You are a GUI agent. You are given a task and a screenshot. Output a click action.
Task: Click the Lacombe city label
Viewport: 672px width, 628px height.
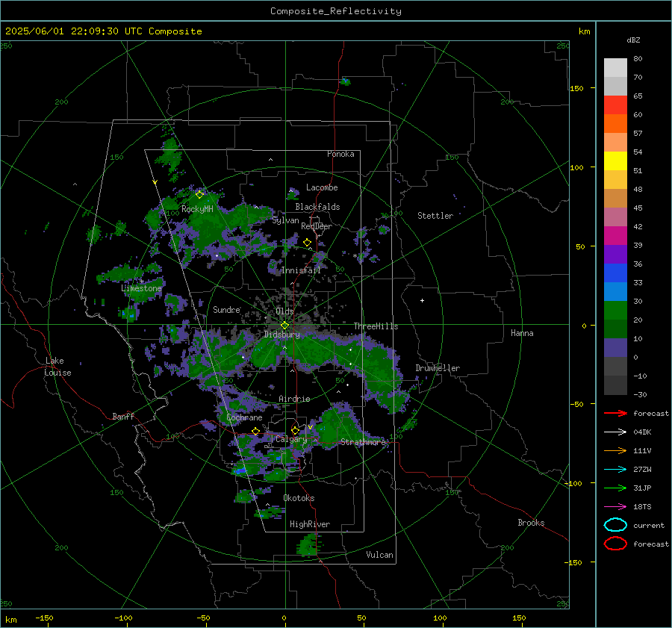322,187
